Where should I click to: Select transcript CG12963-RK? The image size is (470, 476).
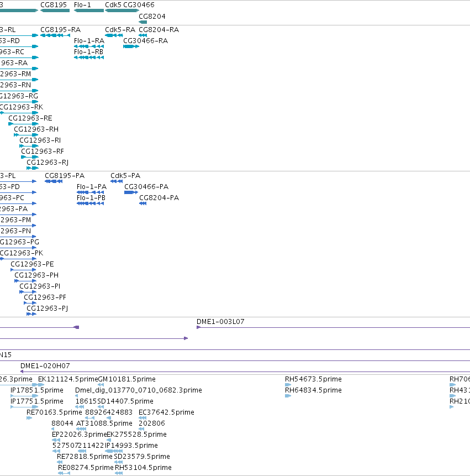pyautogui.click(x=19, y=113)
